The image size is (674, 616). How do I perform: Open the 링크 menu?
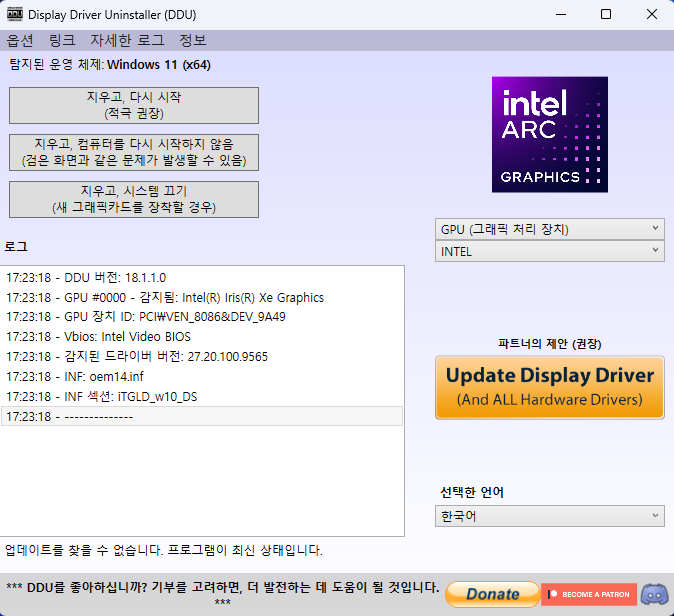(x=62, y=40)
